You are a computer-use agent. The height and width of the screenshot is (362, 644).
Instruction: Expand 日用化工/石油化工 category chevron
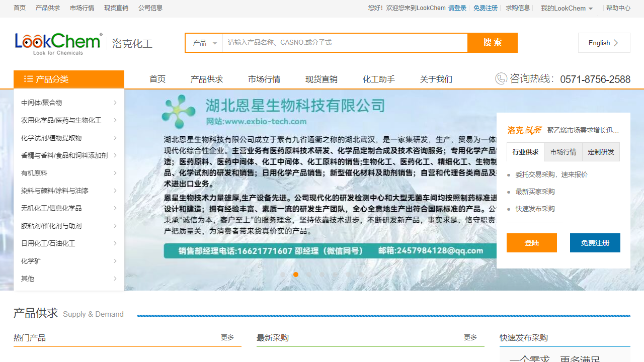[x=115, y=243]
